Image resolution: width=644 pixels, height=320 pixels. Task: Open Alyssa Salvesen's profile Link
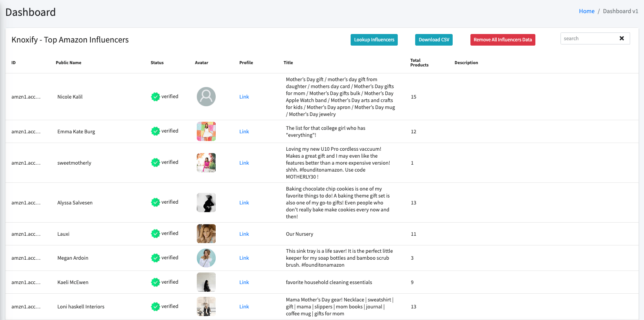point(244,203)
